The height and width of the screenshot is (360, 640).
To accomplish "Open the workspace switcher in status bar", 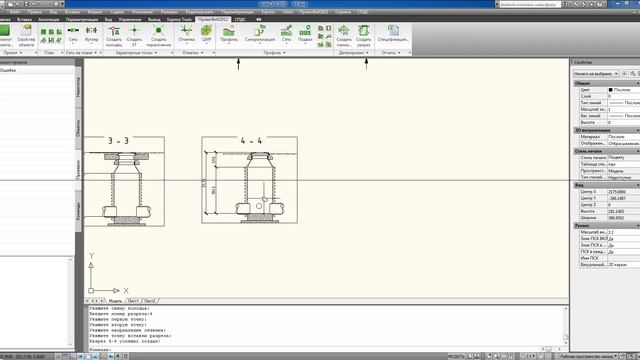I will pyautogui.click(x=587, y=356).
